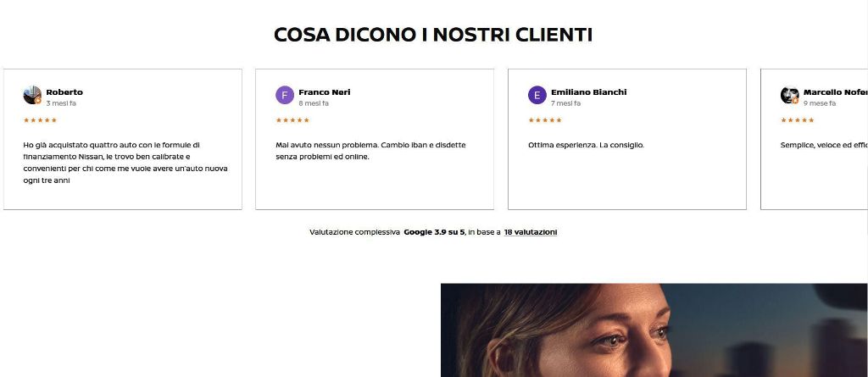Click the reviewer name Emiliano Bianchi
Image resolution: width=868 pixels, height=377 pixels.
point(588,91)
